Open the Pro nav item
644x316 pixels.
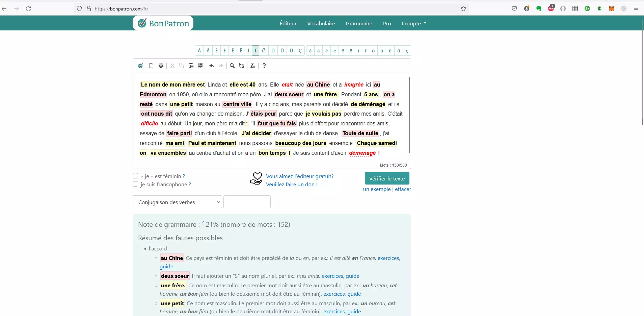coord(387,23)
